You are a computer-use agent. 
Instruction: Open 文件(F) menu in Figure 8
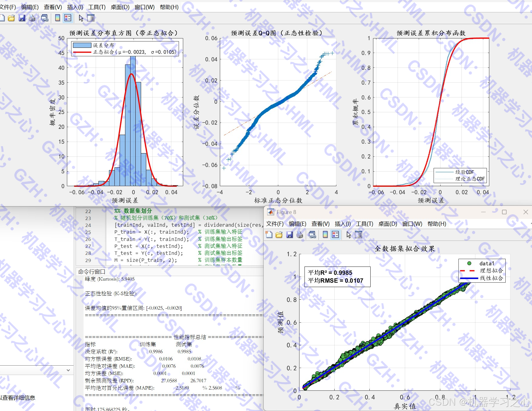click(x=275, y=224)
